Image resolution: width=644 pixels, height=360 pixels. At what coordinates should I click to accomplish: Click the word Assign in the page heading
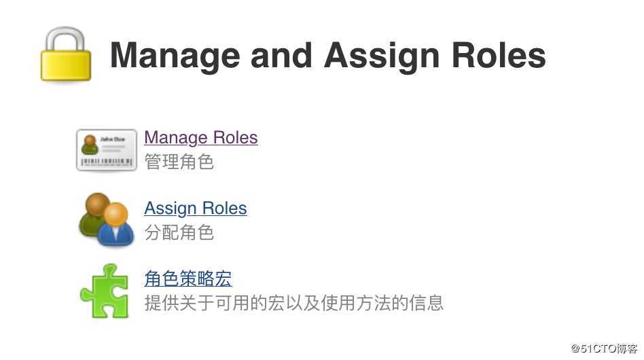pos(381,56)
